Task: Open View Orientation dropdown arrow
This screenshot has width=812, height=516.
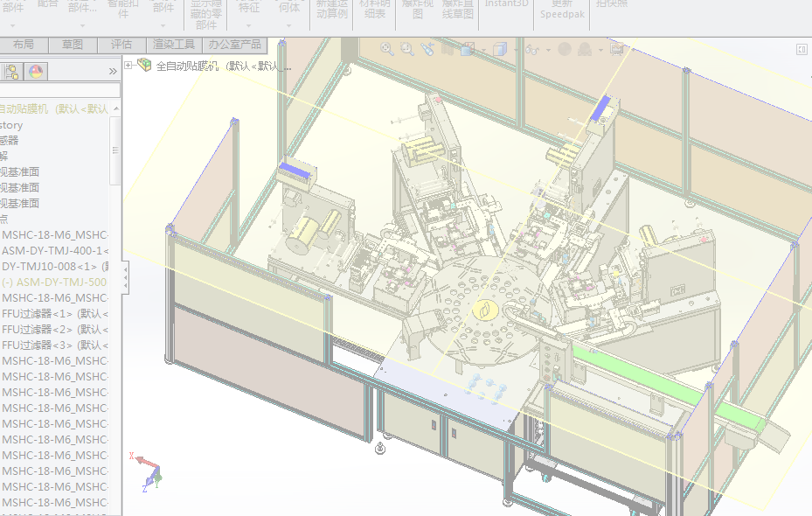Action: tap(483, 50)
